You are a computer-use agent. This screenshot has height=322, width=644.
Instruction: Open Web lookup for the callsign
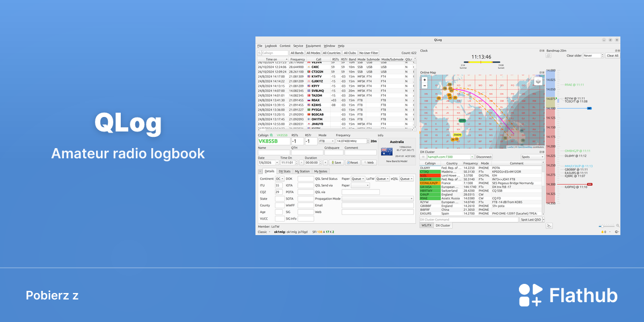click(x=369, y=162)
